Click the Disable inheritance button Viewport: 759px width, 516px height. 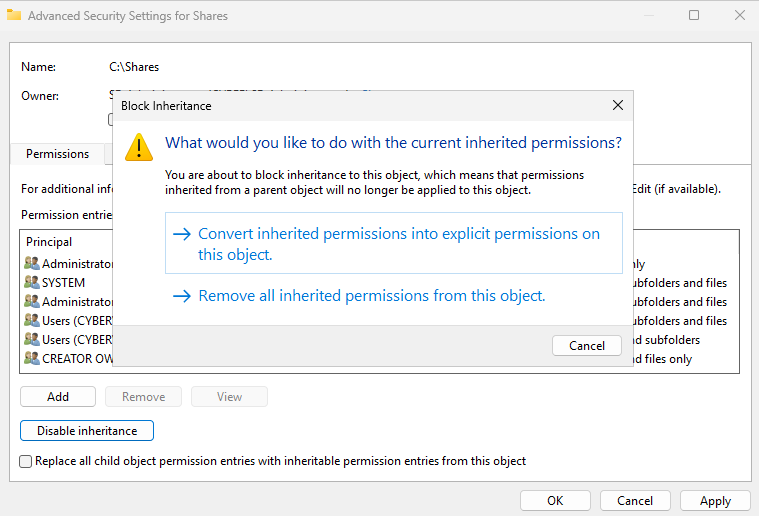pos(87,431)
